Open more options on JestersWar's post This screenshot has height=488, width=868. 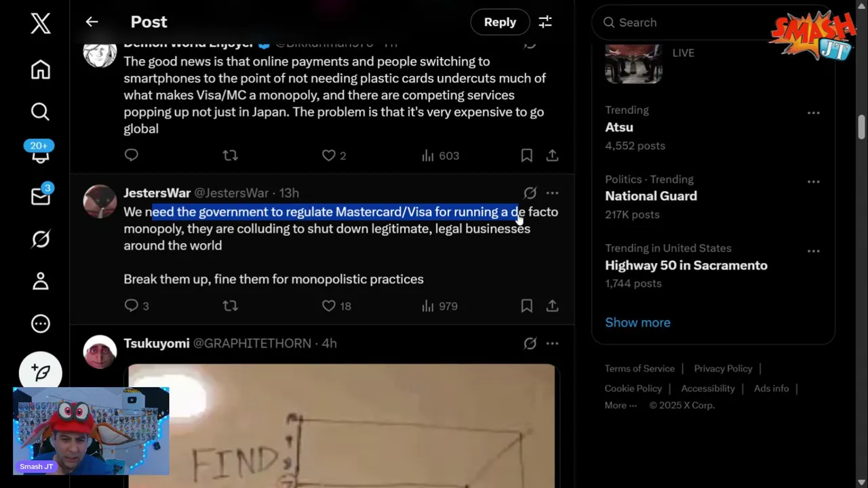pyautogui.click(x=552, y=193)
